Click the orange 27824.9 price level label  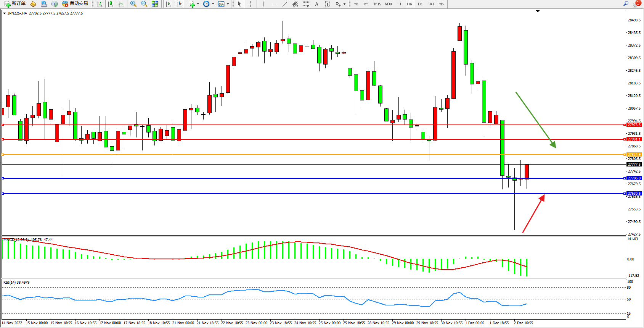pyautogui.click(x=634, y=155)
